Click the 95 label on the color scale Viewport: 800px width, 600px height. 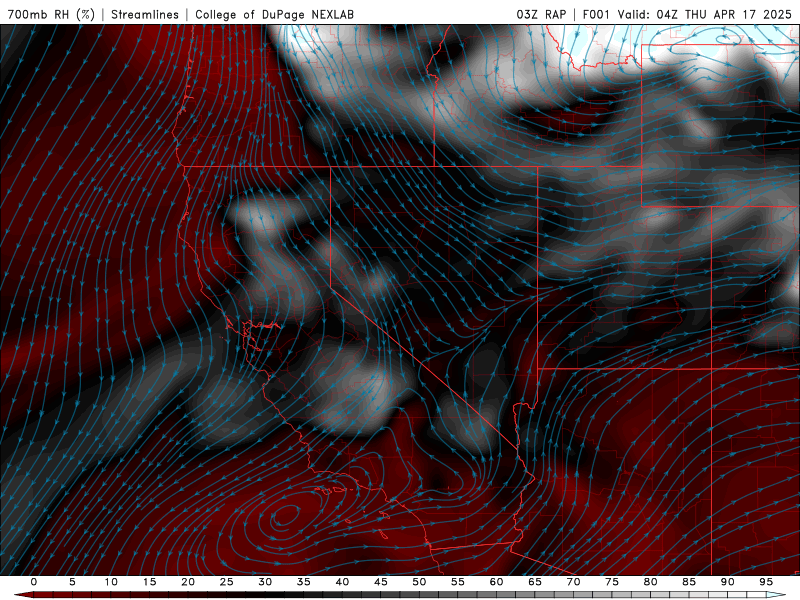[766, 582]
